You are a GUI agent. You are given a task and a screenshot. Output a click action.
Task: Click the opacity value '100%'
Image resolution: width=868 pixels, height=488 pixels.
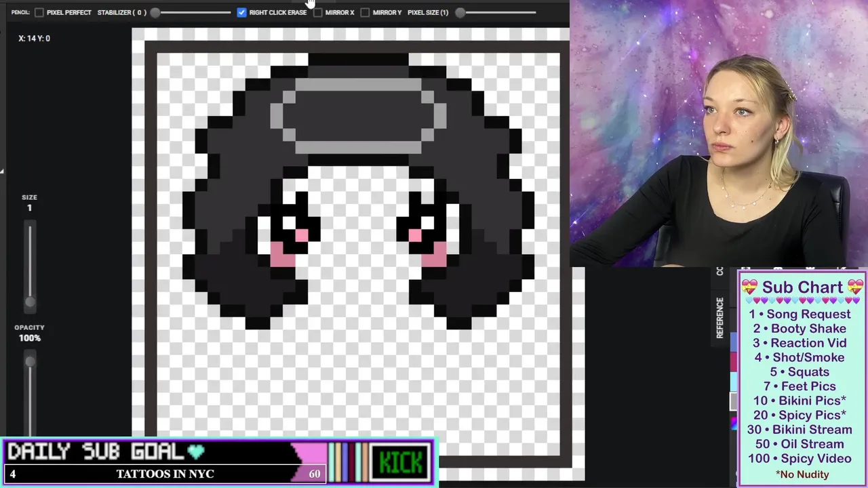29,338
